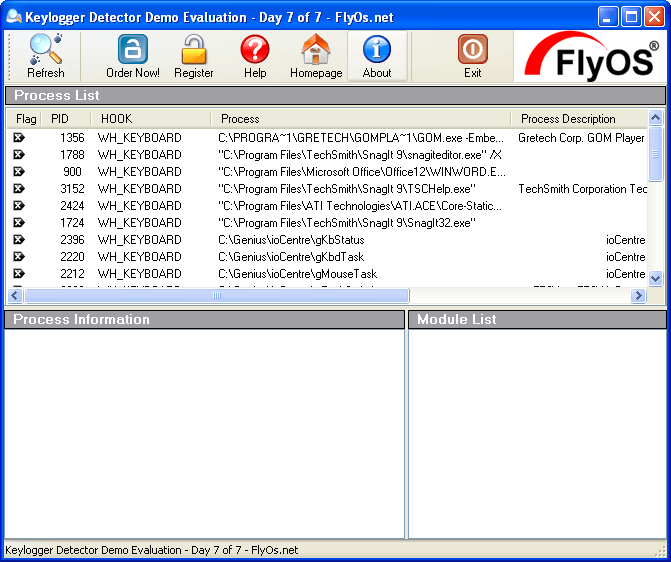Click the flag icon for PID 2396
The image size is (671, 562).
[19, 240]
